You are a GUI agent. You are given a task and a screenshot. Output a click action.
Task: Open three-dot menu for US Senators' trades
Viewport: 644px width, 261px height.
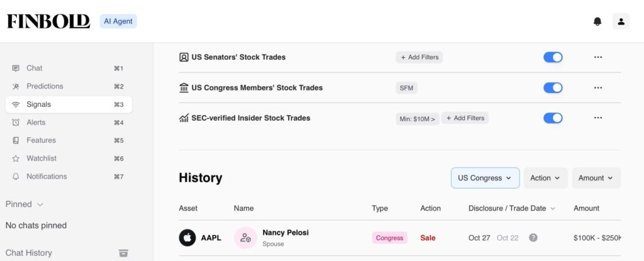click(x=597, y=57)
